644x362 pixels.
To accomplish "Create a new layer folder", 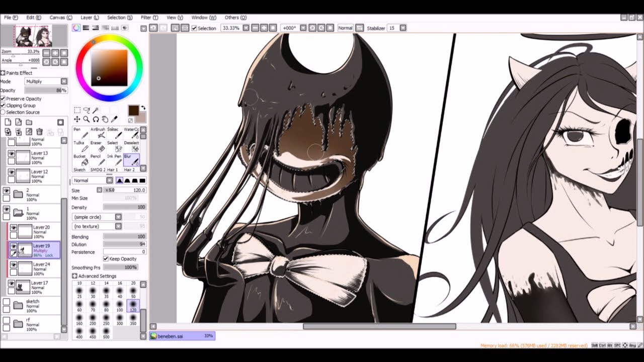I will pyautogui.click(x=29, y=122).
